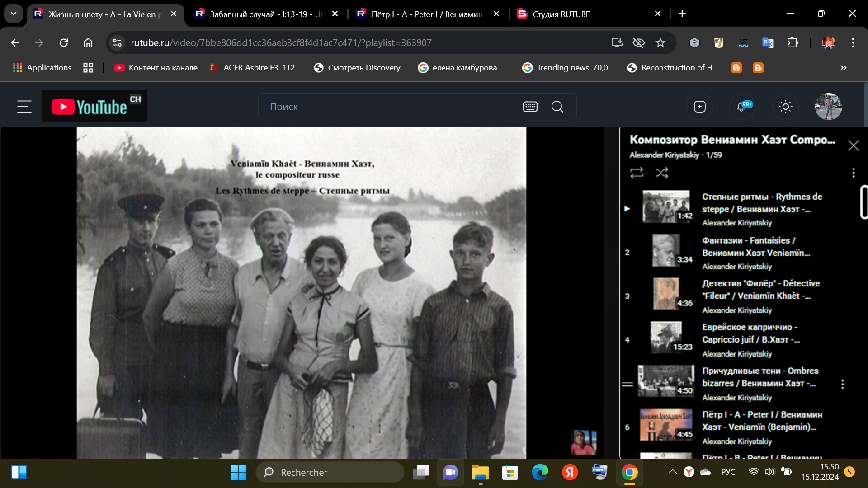868x488 pixels.
Task: Close the Забавный случай tab
Action: [335, 14]
